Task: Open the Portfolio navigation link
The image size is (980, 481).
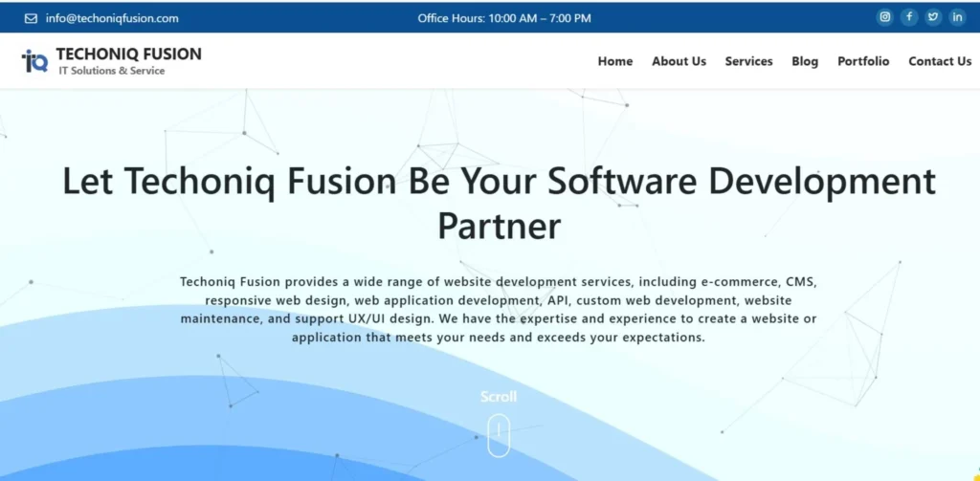Action: [x=863, y=61]
